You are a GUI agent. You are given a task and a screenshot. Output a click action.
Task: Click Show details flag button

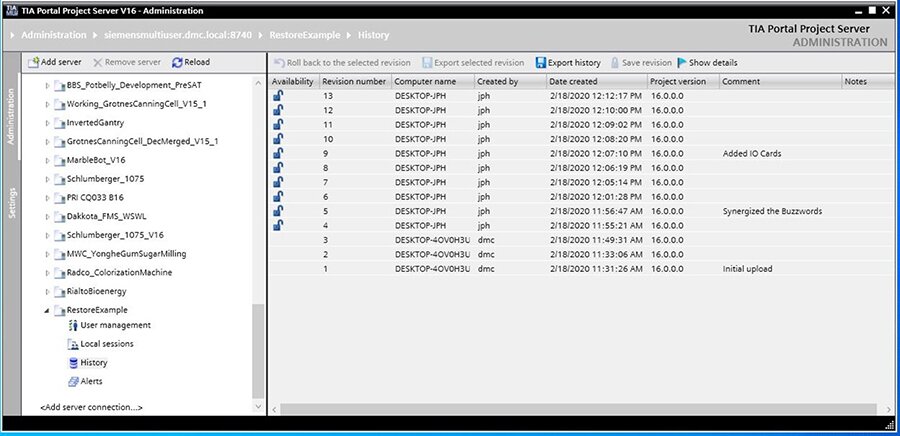(x=707, y=63)
